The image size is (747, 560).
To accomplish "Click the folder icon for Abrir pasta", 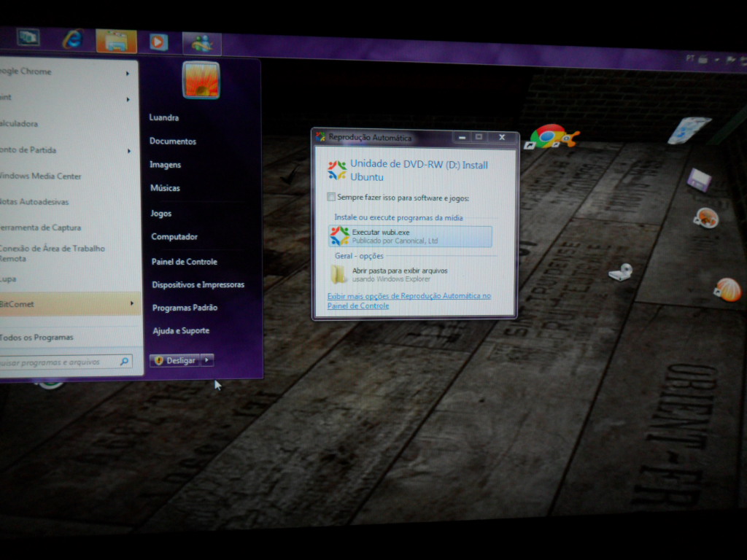I will point(338,274).
